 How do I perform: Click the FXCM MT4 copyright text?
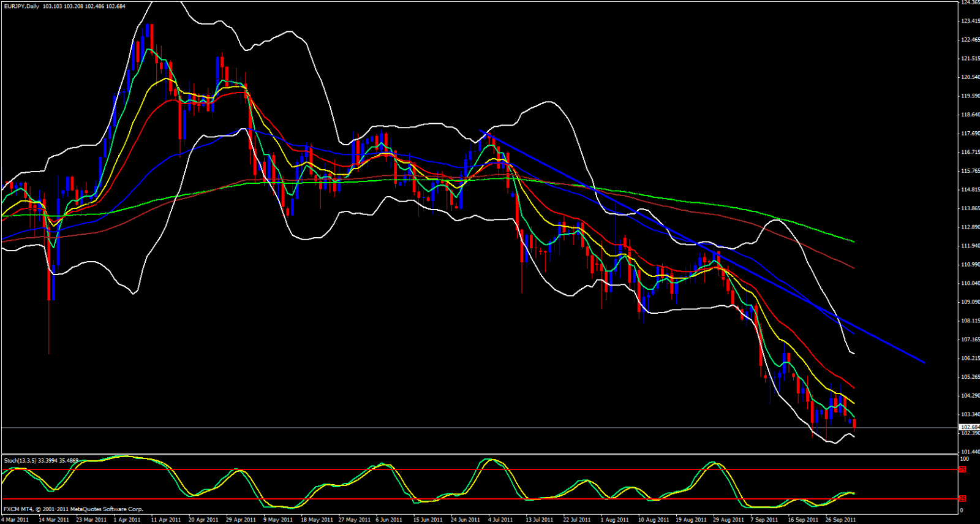pyautogui.click(x=73, y=509)
